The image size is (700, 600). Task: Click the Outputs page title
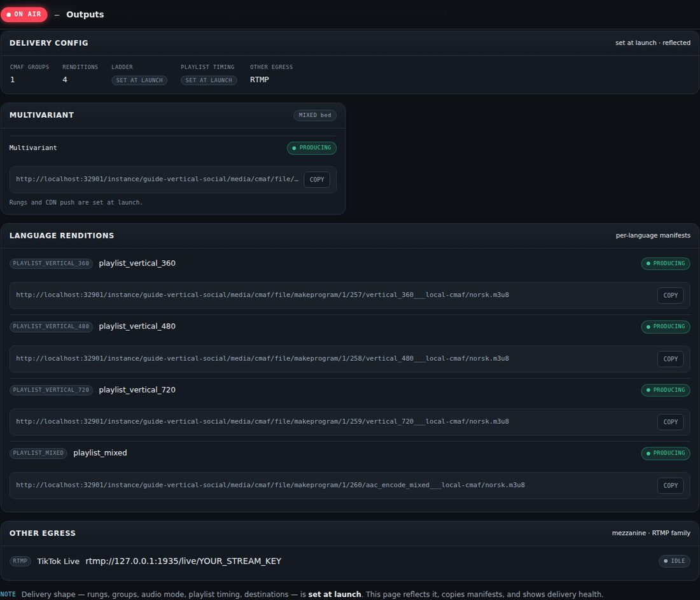(85, 14)
